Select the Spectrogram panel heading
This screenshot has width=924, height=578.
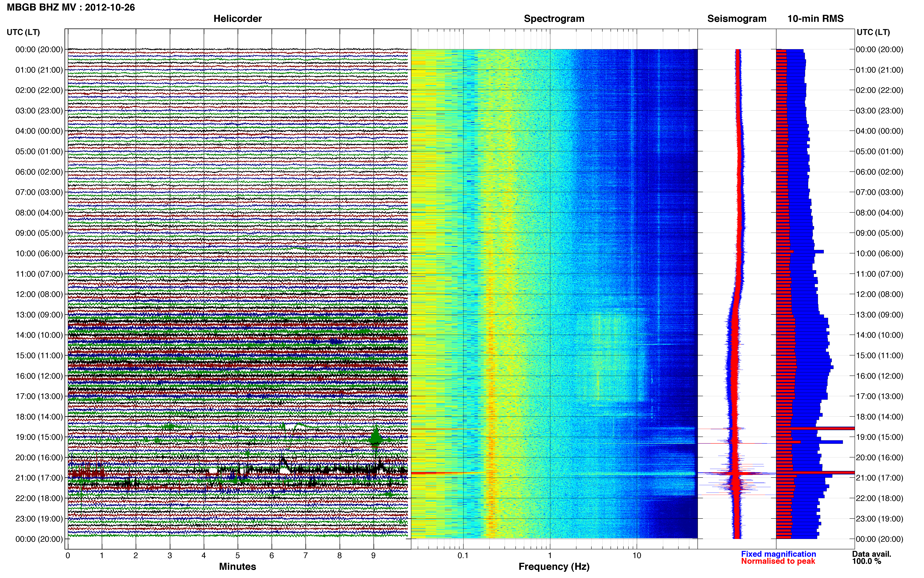click(554, 19)
